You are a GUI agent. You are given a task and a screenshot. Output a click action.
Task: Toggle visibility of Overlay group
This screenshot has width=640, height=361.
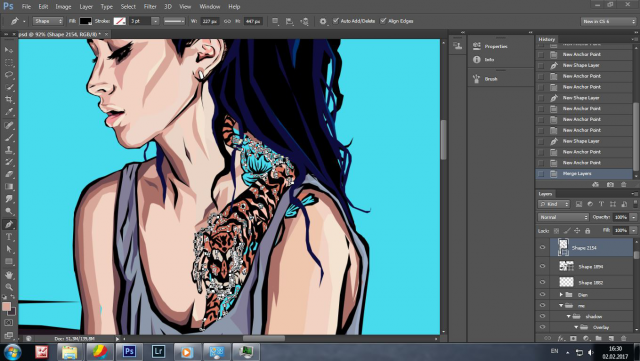[x=542, y=327]
